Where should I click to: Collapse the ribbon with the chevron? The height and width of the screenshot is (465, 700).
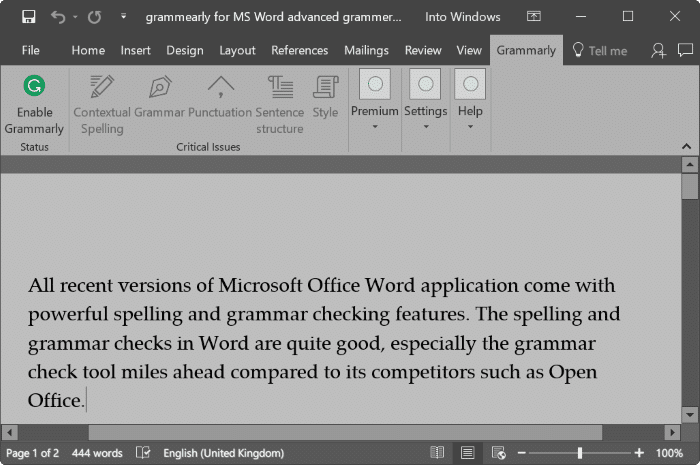coord(686,146)
